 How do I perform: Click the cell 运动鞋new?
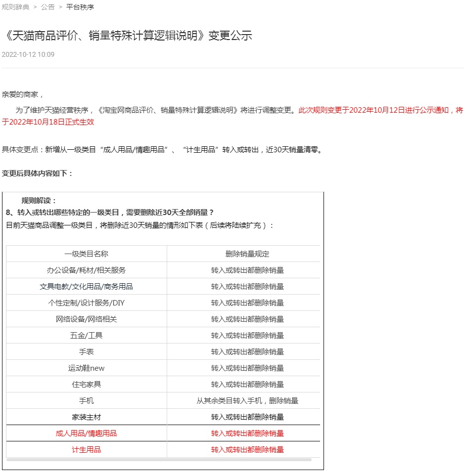[86, 368]
